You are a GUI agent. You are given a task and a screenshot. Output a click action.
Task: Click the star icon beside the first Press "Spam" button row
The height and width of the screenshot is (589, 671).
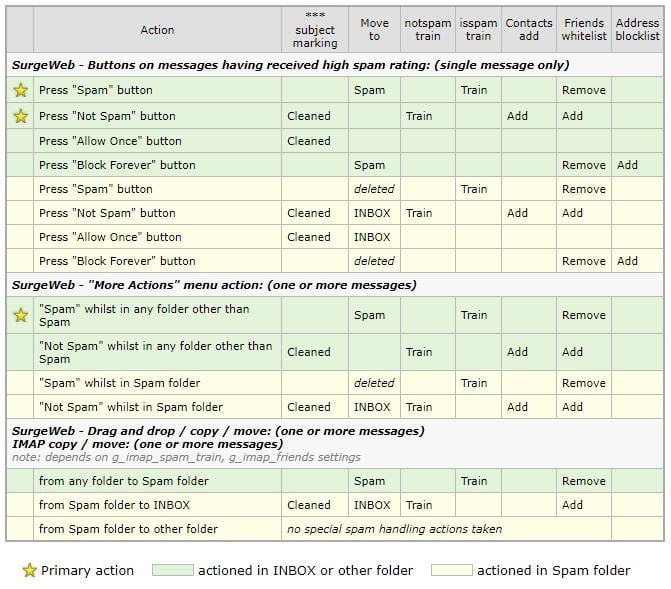point(21,90)
